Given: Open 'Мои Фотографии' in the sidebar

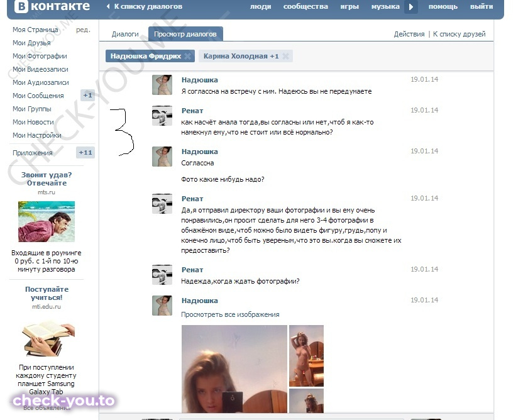Looking at the screenshot, I should [x=40, y=56].
